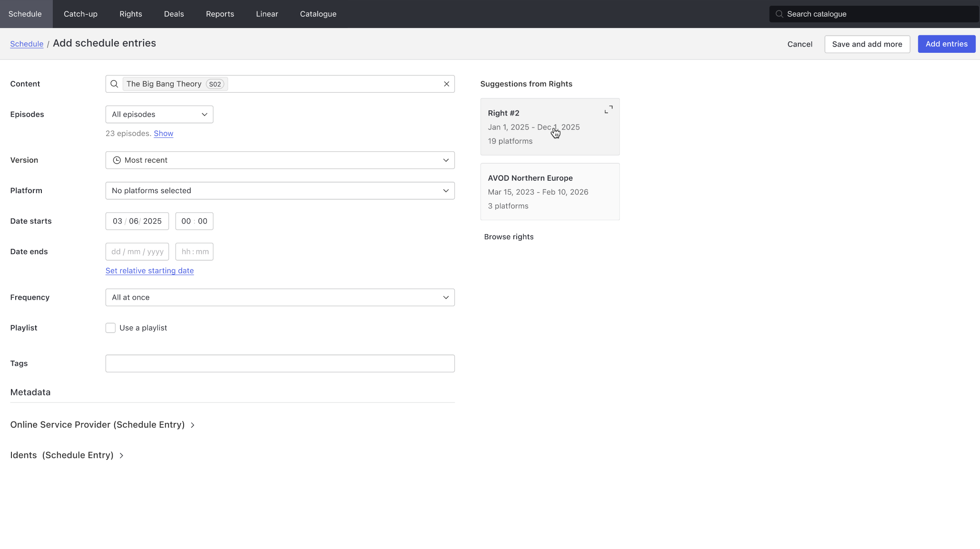Open the Platform dropdown
Image resolution: width=980 pixels, height=549 pixels.
point(280,191)
